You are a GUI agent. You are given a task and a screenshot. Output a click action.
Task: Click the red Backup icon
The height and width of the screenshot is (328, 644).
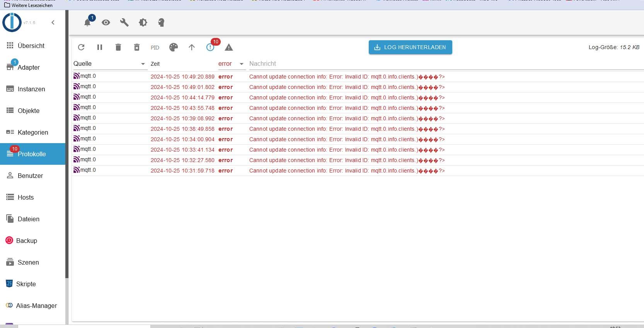(x=9, y=241)
